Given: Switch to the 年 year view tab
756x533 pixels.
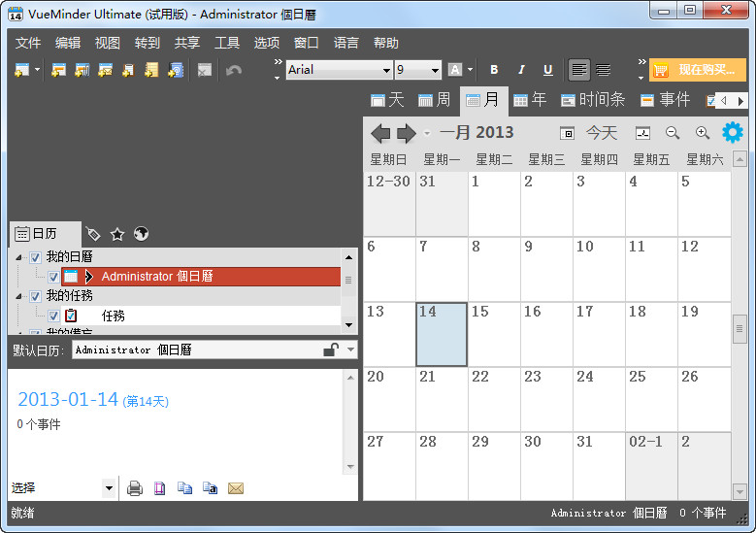Looking at the screenshot, I should click(529, 100).
